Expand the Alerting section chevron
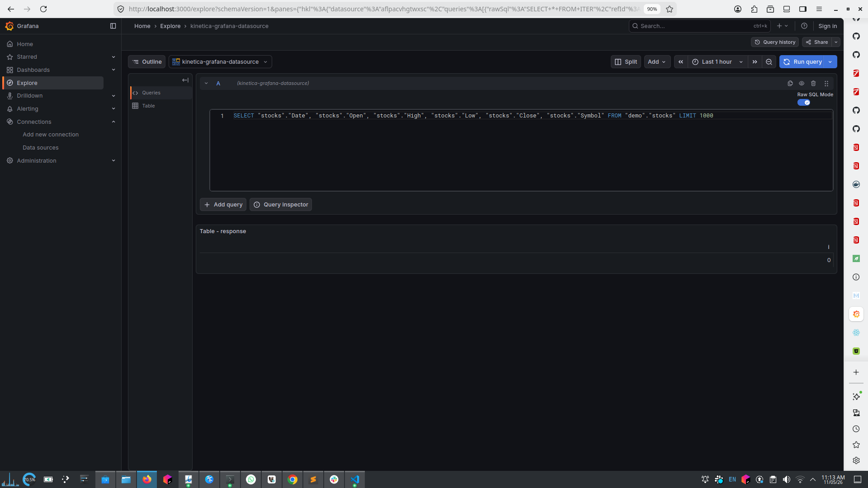Viewport: 868px width, 488px height. (x=113, y=109)
